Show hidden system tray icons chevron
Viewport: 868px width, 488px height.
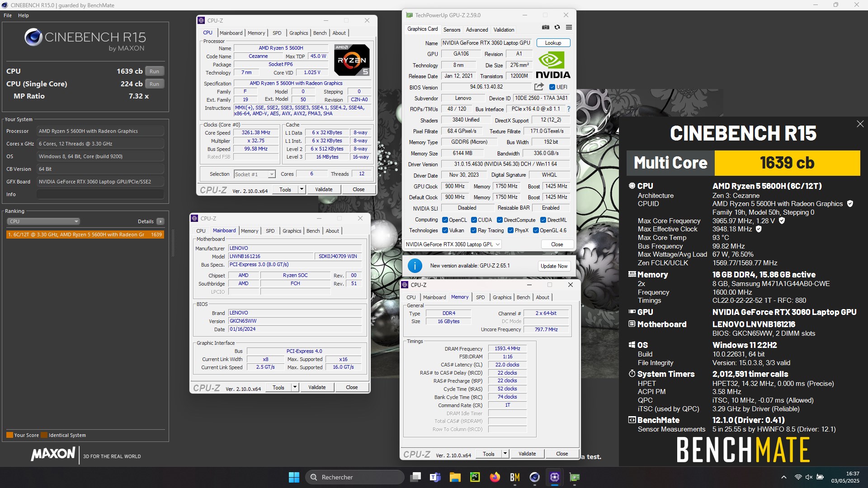[783, 477]
